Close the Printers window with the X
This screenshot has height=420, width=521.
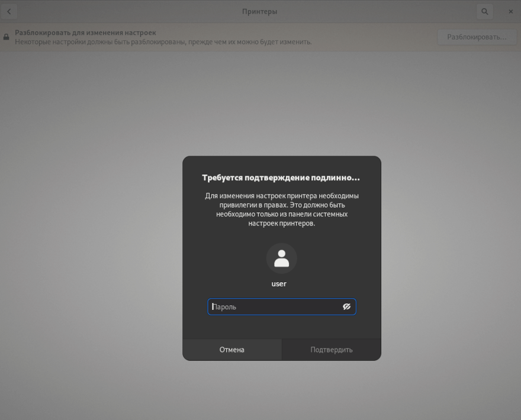click(x=511, y=11)
